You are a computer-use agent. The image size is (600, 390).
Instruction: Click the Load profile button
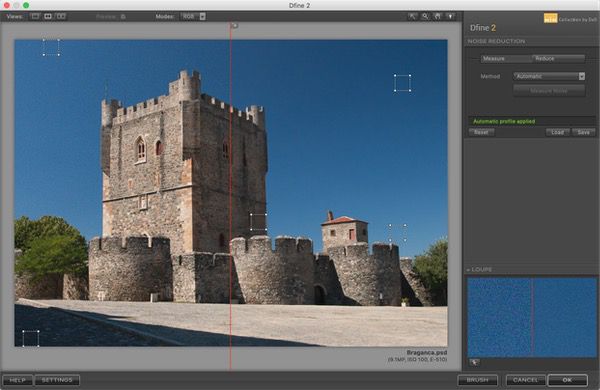[558, 132]
